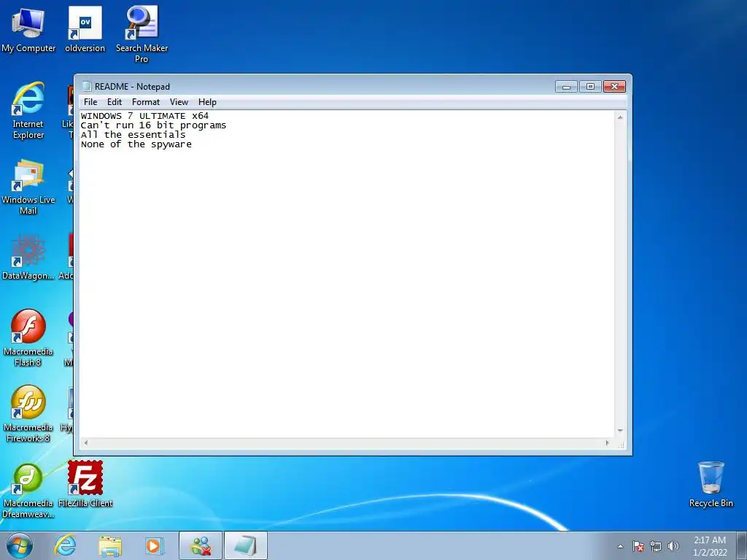Click the line 'All the essentials'
This screenshot has height=560, width=747.
tap(133, 135)
